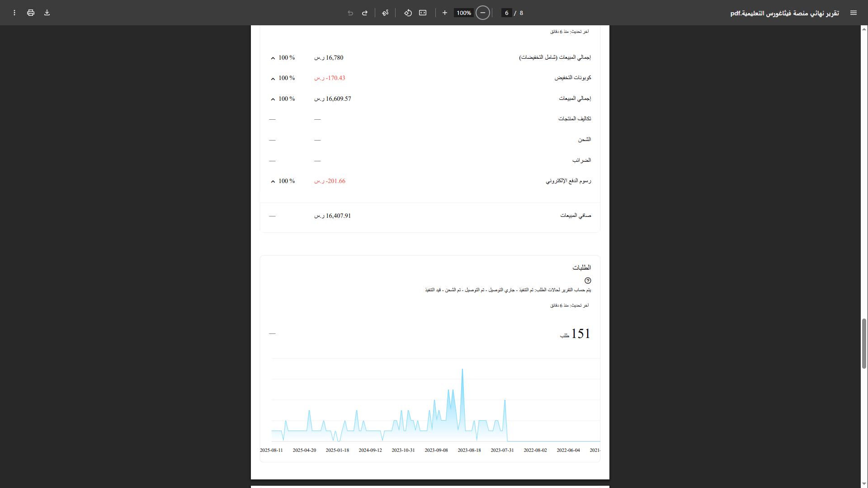Click the zoom out minus button
868x488 pixels.
point(483,13)
